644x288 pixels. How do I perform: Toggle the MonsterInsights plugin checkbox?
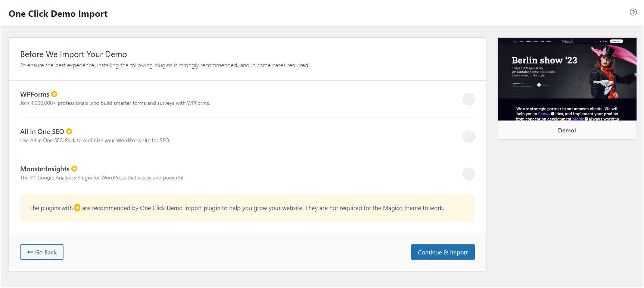(469, 174)
